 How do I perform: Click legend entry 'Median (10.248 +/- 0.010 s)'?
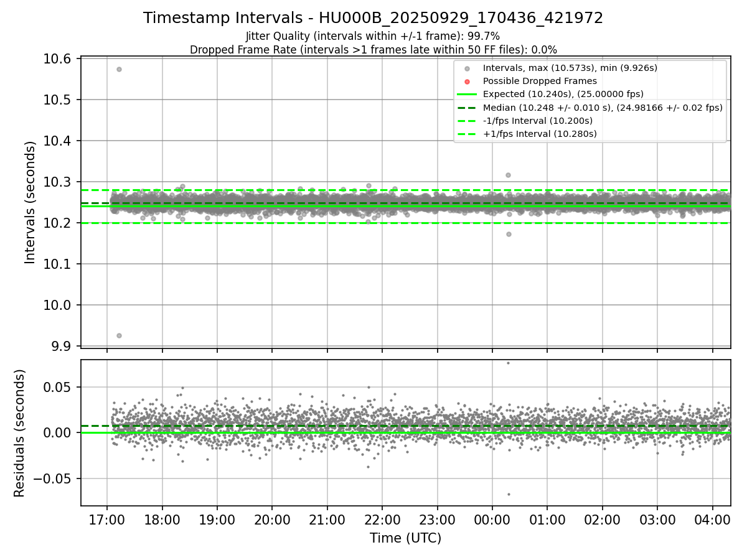[603, 108]
